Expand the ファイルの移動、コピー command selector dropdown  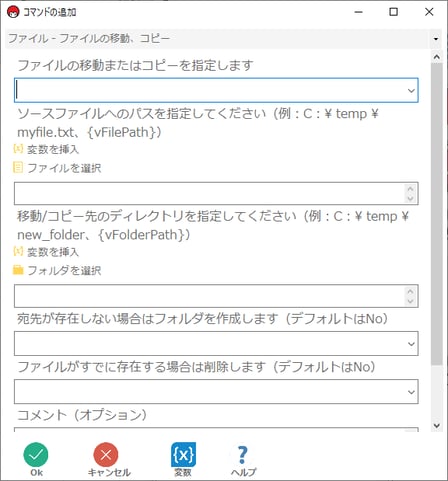coord(436,39)
